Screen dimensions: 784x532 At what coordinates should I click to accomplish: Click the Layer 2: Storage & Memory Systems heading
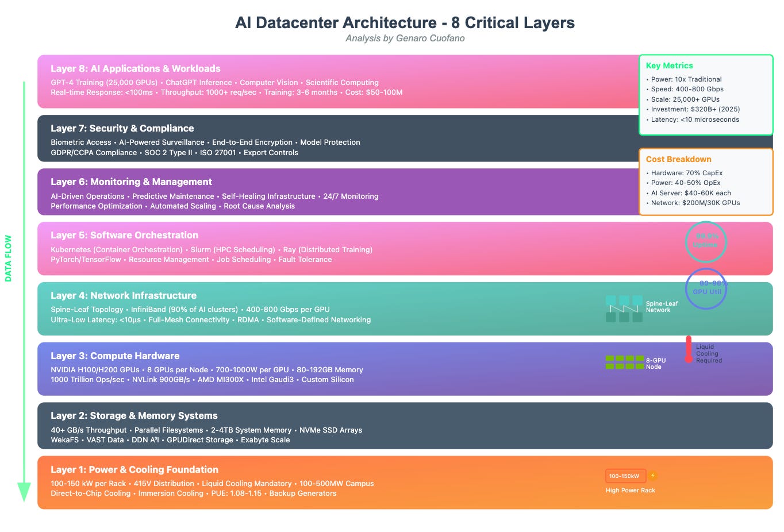[134, 415]
